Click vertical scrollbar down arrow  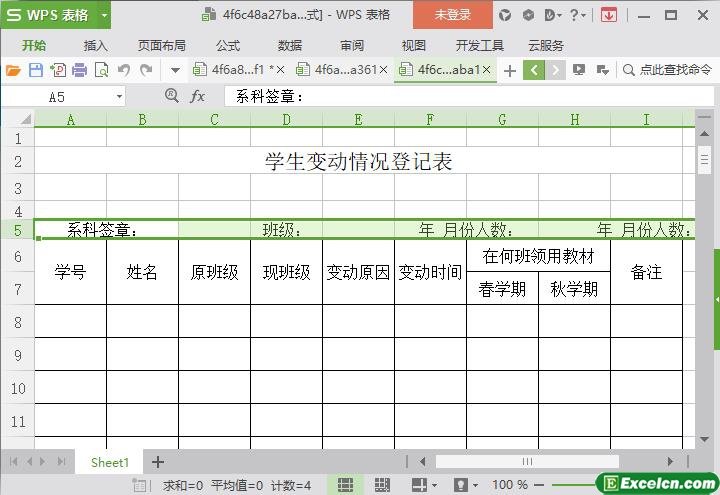click(704, 439)
